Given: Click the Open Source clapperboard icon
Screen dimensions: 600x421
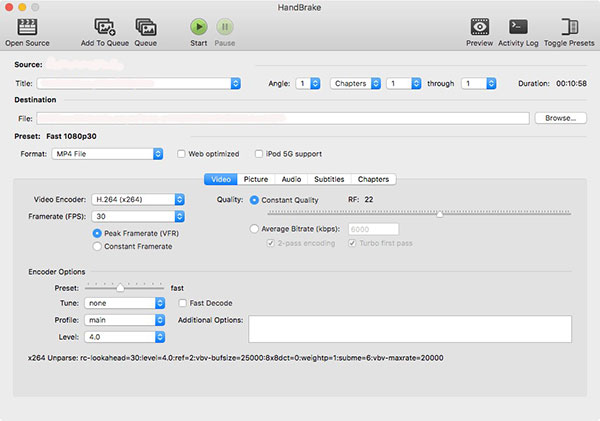Looking at the screenshot, I should (27, 27).
